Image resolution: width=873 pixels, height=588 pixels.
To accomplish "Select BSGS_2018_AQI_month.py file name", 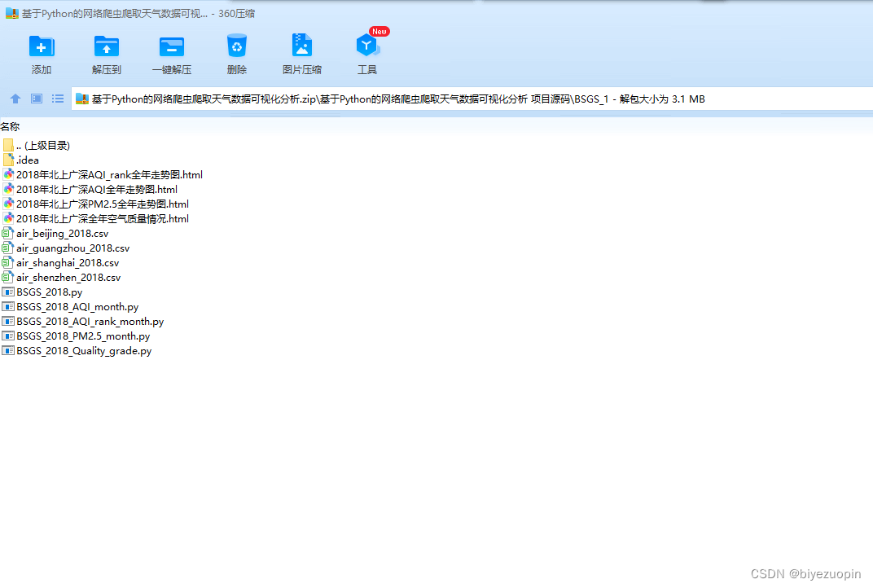I will (x=77, y=307).
